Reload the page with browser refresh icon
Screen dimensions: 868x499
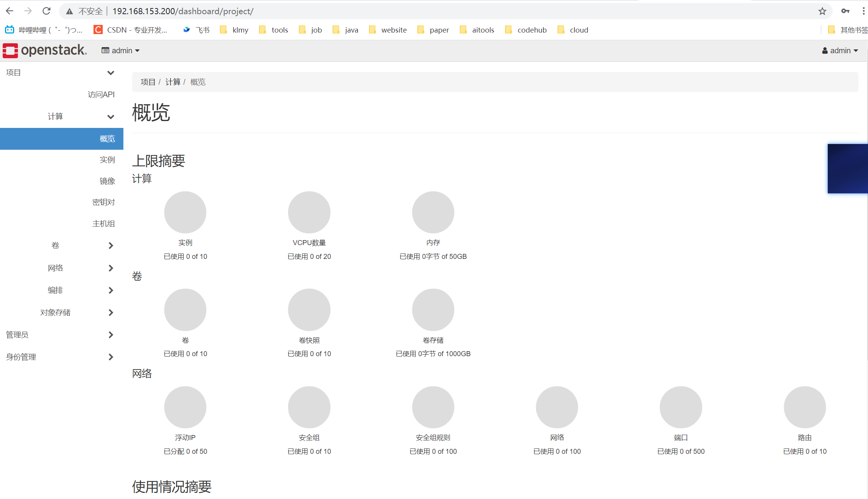click(46, 11)
